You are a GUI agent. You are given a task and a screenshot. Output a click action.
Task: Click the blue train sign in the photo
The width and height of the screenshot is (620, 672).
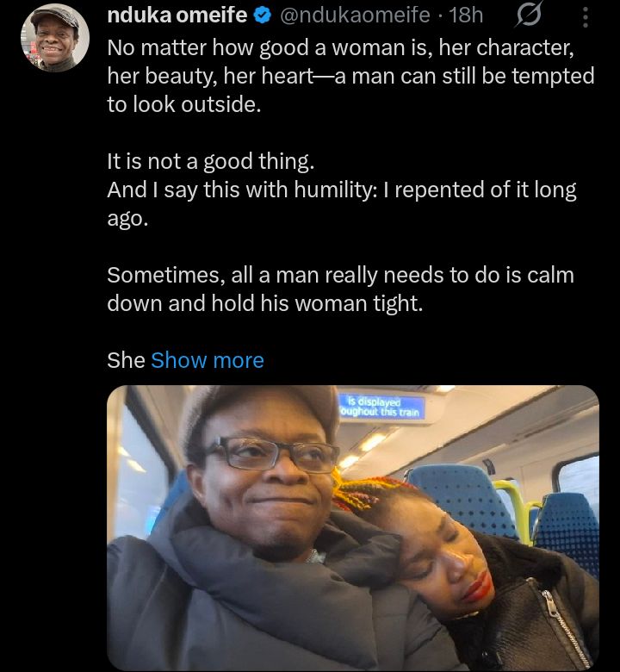click(x=381, y=407)
